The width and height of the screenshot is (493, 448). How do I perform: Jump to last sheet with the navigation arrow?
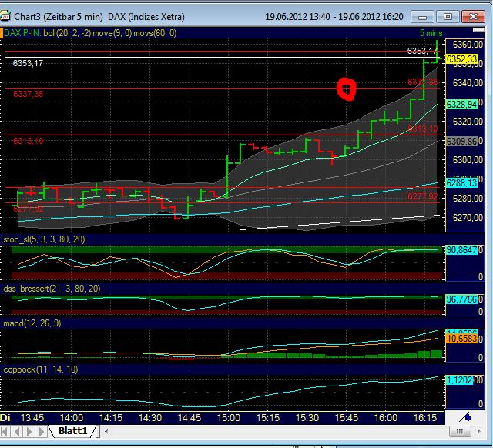pyautogui.click(x=41, y=431)
